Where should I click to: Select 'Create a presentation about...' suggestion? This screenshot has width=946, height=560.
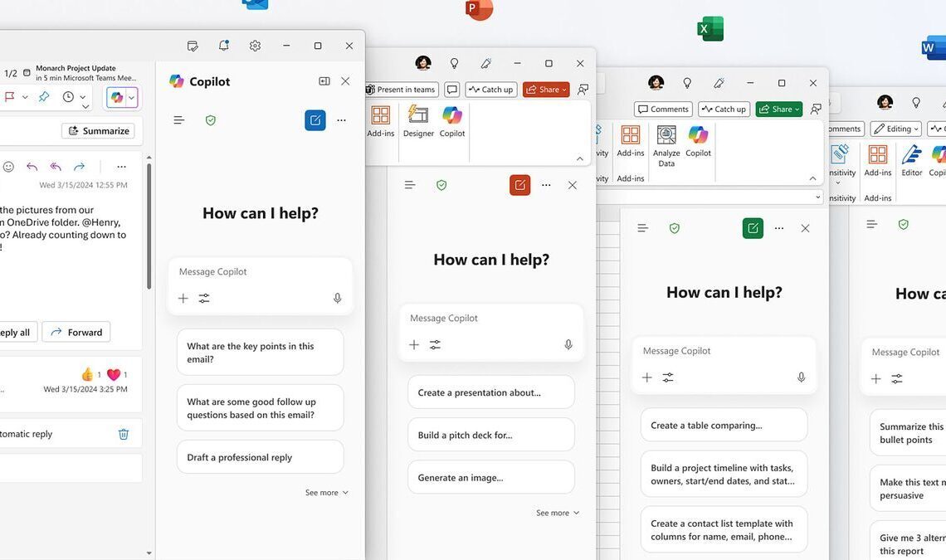coord(491,392)
